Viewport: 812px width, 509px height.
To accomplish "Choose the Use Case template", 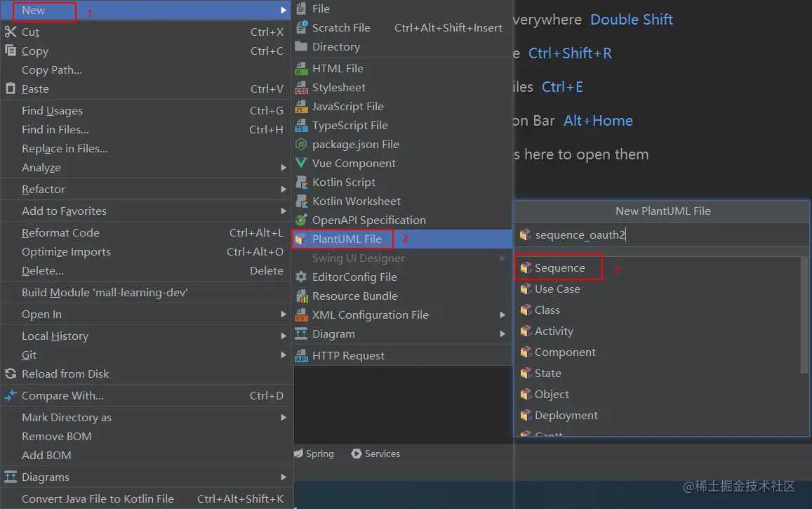I will [557, 289].
